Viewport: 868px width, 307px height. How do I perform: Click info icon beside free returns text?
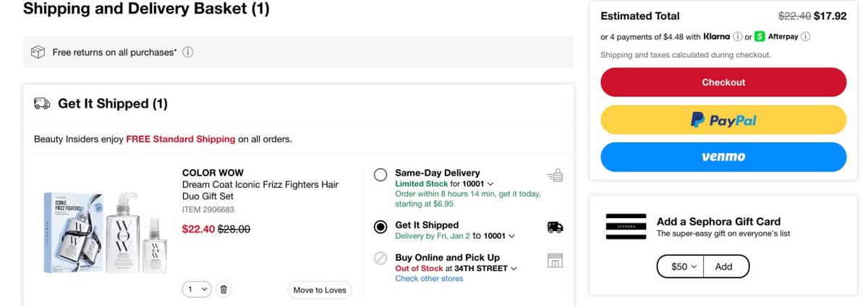tap(187, 52)
